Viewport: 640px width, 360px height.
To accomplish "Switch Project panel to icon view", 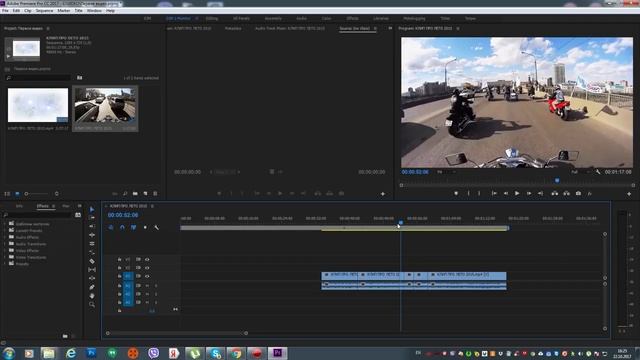I will pos(17,194).
